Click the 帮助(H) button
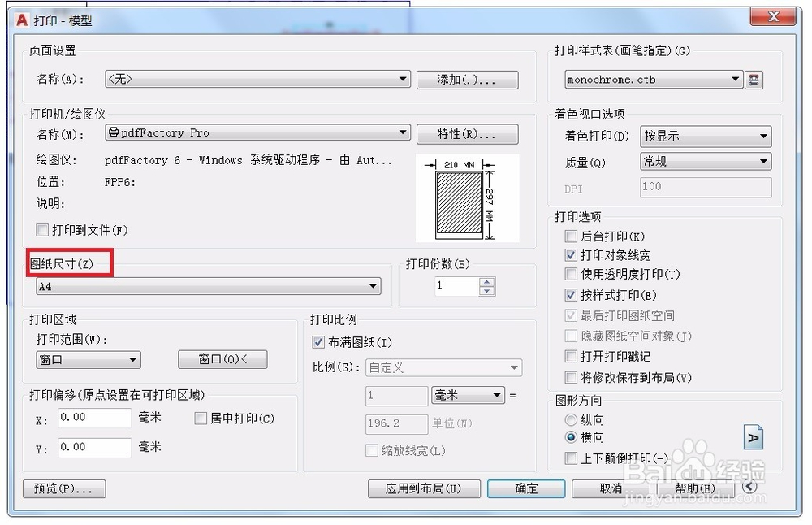This screenshot has width=812, height=525. click(x=696, y=488)
